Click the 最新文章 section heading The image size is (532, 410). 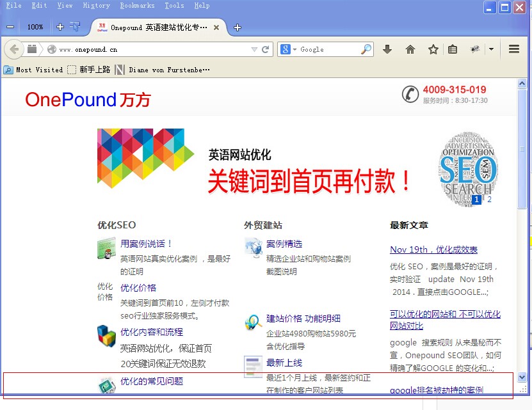[409, 225]
